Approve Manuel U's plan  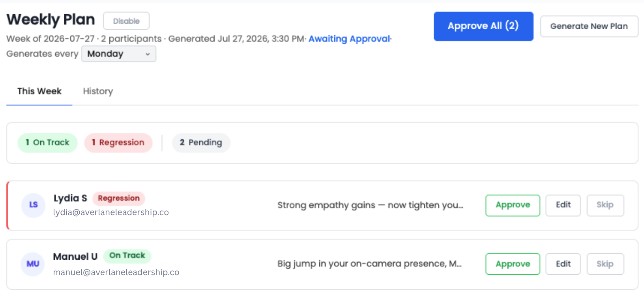point(513,264)
